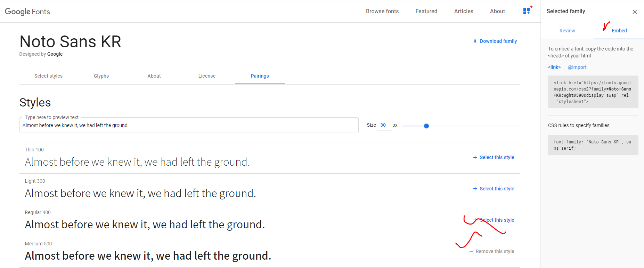Select this style for Light 300

(494, 189)
